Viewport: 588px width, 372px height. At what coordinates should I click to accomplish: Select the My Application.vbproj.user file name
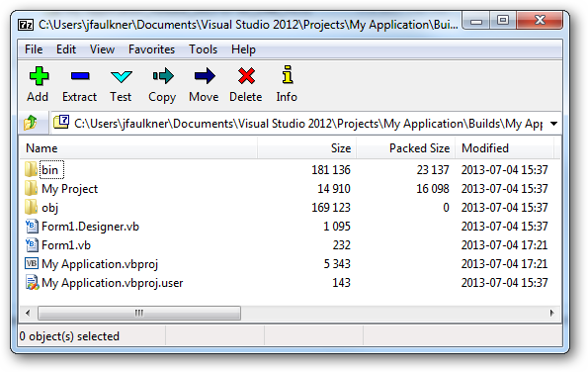pyautogui.click(x=112, y=283)
